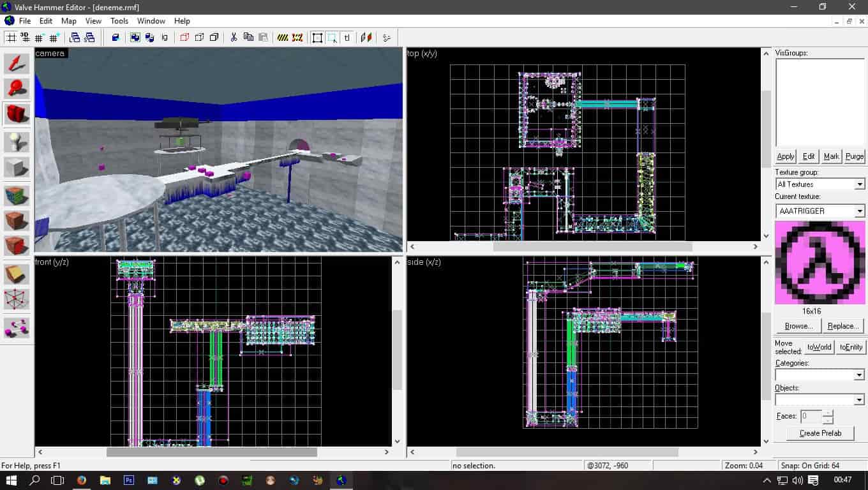
Task: Open the Tools menu
Action: point(119,21)
